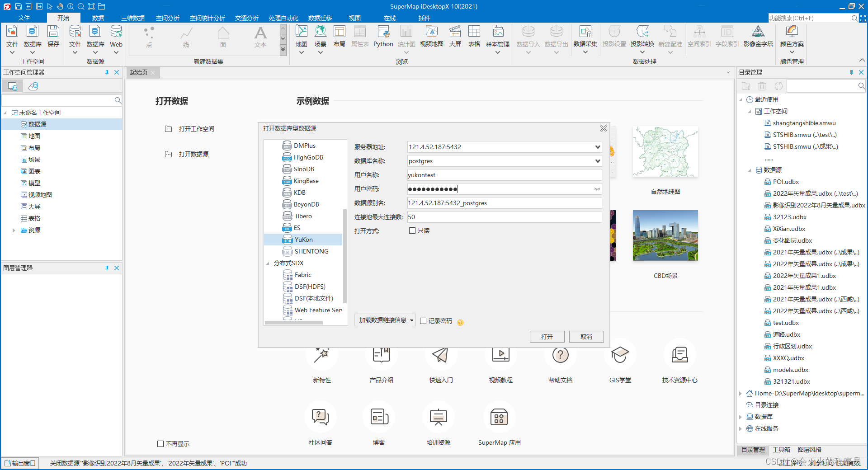Open the 服务器地址 dropdown arrow
This screenshot has width=868, height=470.
598,147
